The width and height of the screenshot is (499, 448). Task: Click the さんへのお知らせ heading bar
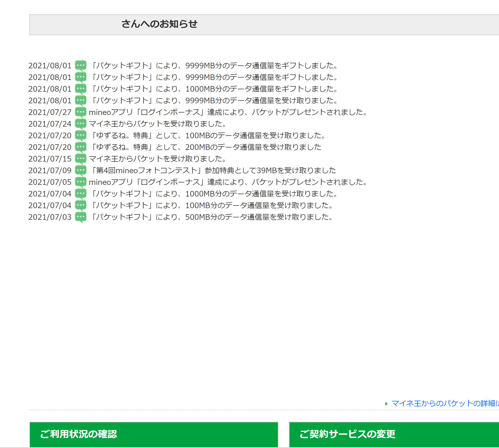point(264,24)
